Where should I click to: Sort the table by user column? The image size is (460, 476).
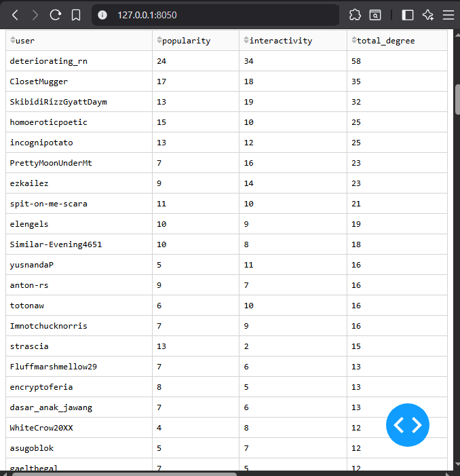point(13,40)
